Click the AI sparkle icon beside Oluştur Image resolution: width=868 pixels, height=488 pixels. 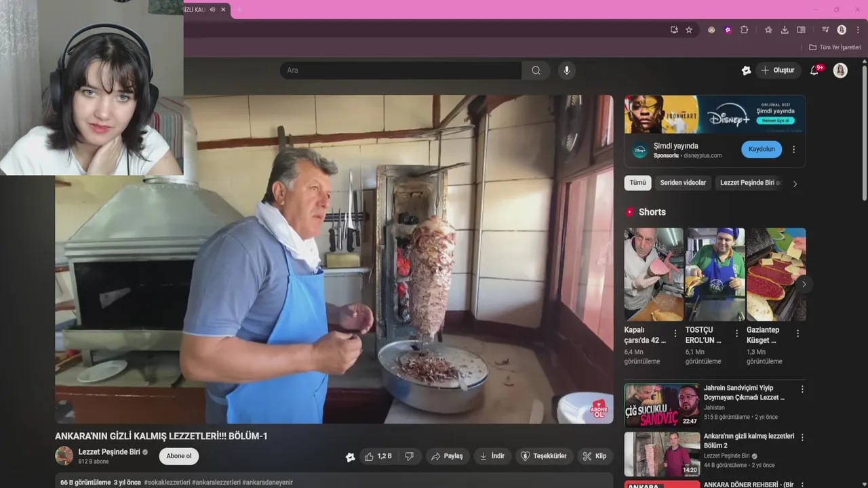tap(746, 70)
